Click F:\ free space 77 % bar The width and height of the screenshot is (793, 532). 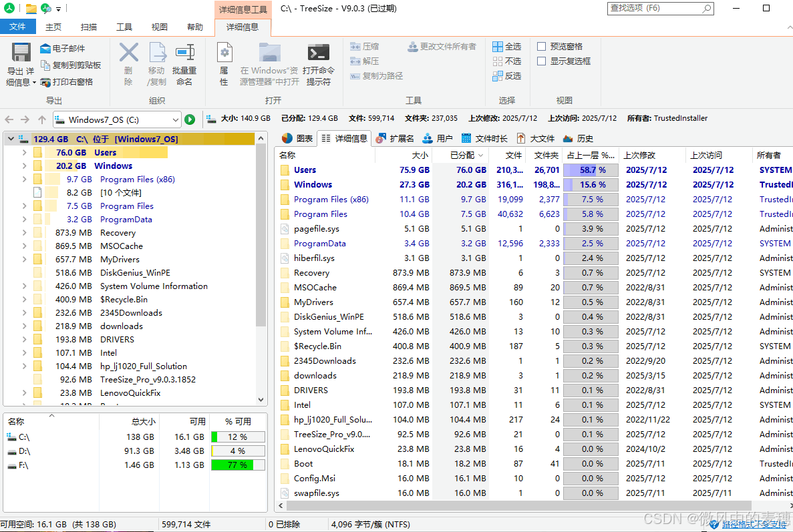coord(238,465)
